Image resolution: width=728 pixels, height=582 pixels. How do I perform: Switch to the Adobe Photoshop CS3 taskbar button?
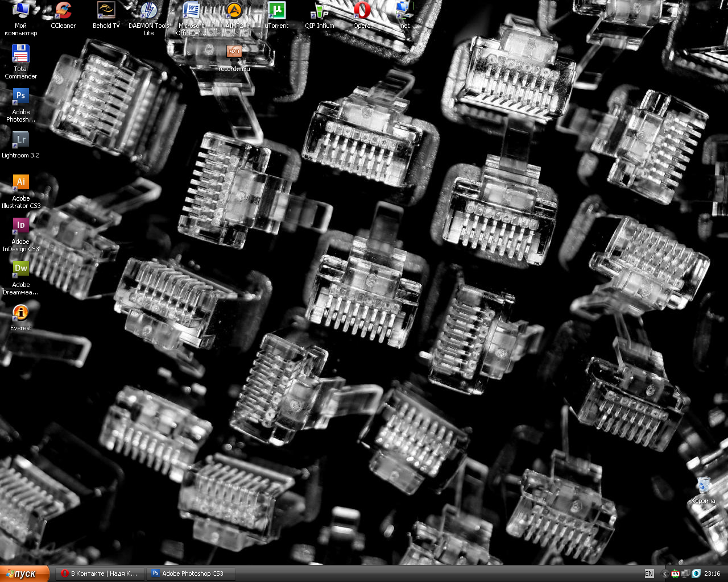191,573
